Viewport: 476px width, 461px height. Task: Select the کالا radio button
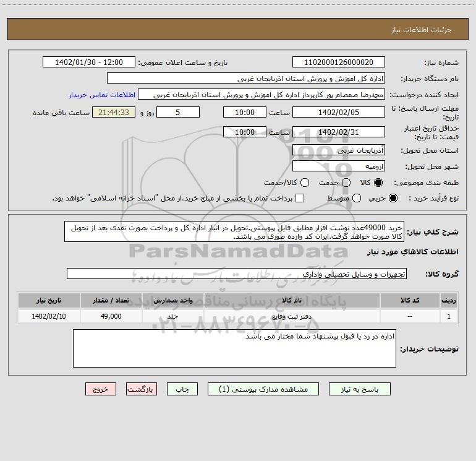tap(378, 183)
